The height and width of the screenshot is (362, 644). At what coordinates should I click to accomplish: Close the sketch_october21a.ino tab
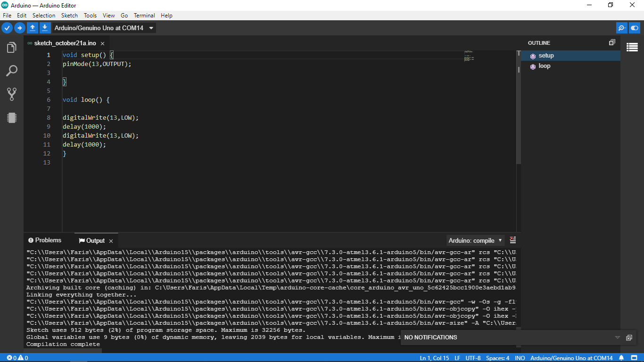102,43
